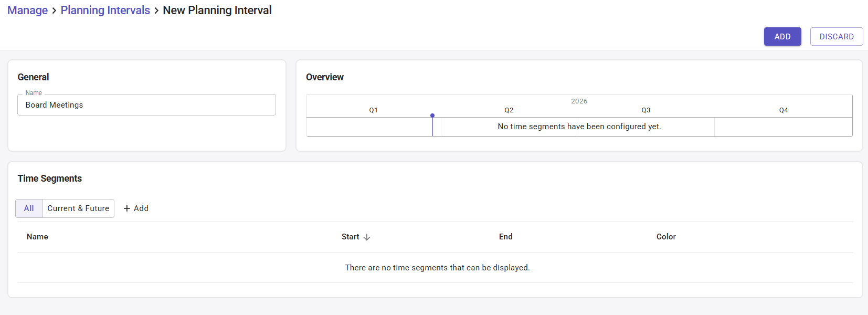Click the Name column header in the table

(37, 237)
